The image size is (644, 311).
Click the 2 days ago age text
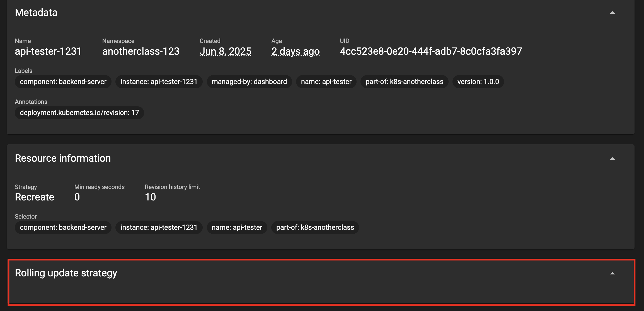(296, 51)
